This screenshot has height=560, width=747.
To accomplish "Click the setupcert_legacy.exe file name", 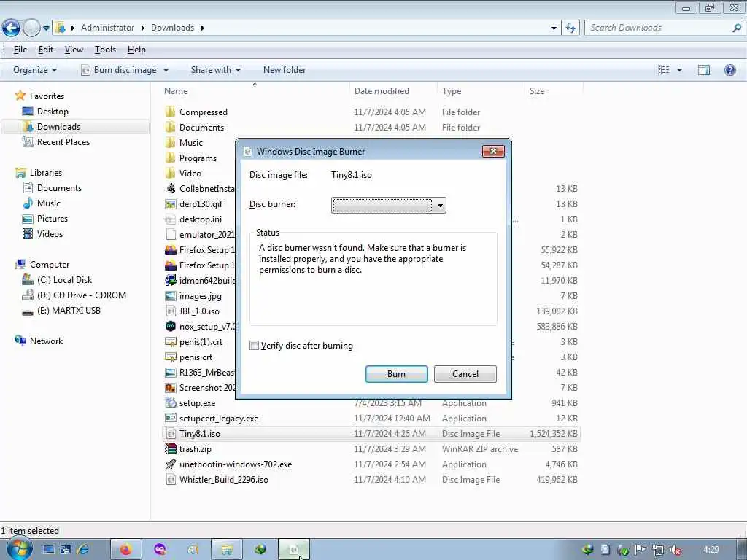I will [x=219, y=419].
